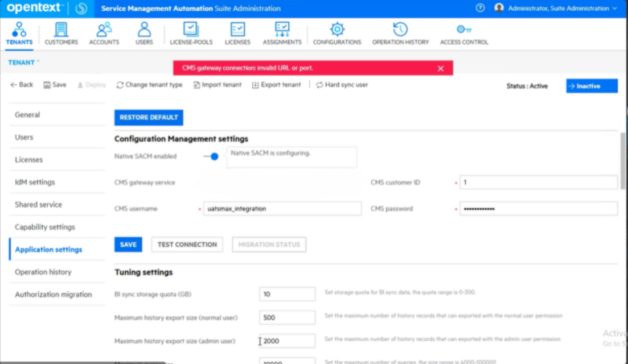Click admin user history export size field
The height and width of the screenshot is (364, 628).
[x=287, y=341]
